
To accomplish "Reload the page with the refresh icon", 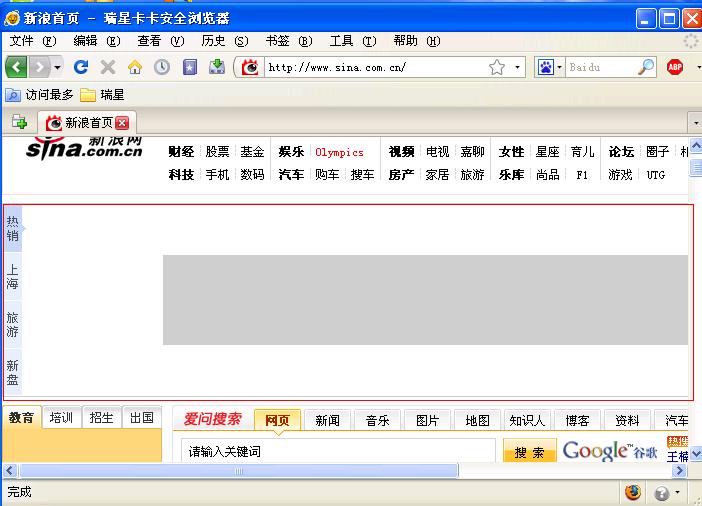I will click(x=81, y=67).
